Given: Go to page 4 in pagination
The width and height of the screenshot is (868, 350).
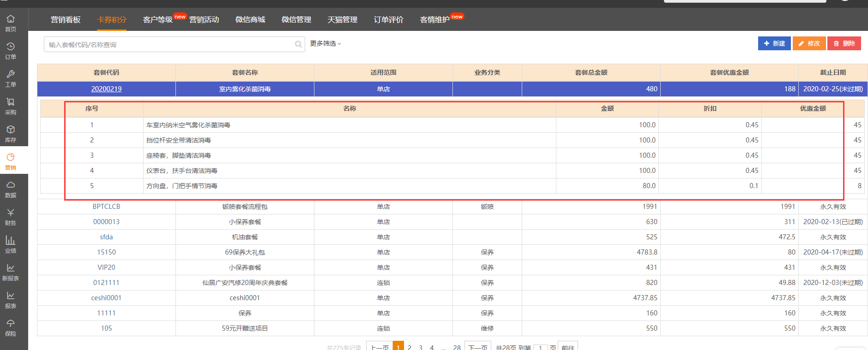Looking at the screenshot, I should [432, 347].
